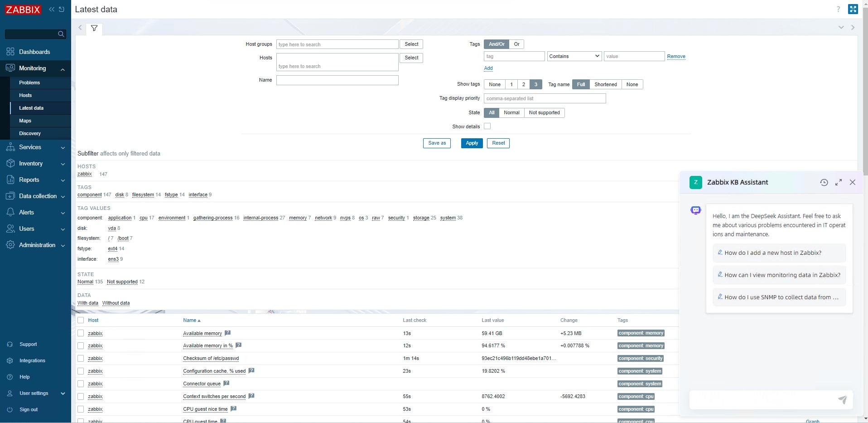Select the Checksum of /etc/passwd row checkbox

coord(81,359)
